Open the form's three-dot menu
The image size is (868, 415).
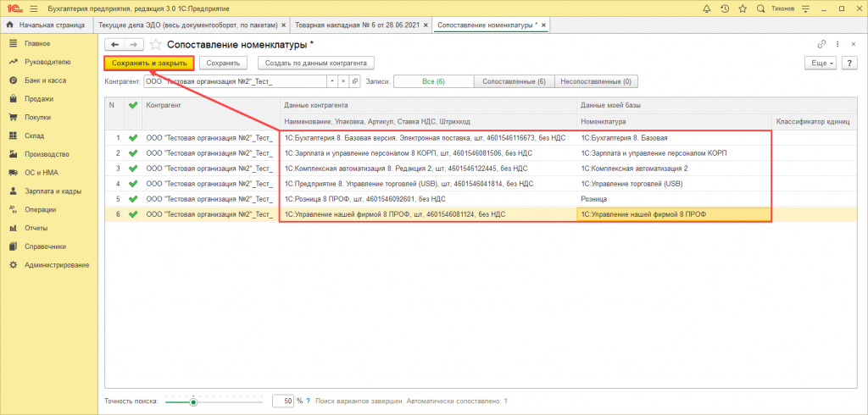[x=837, y=44]
